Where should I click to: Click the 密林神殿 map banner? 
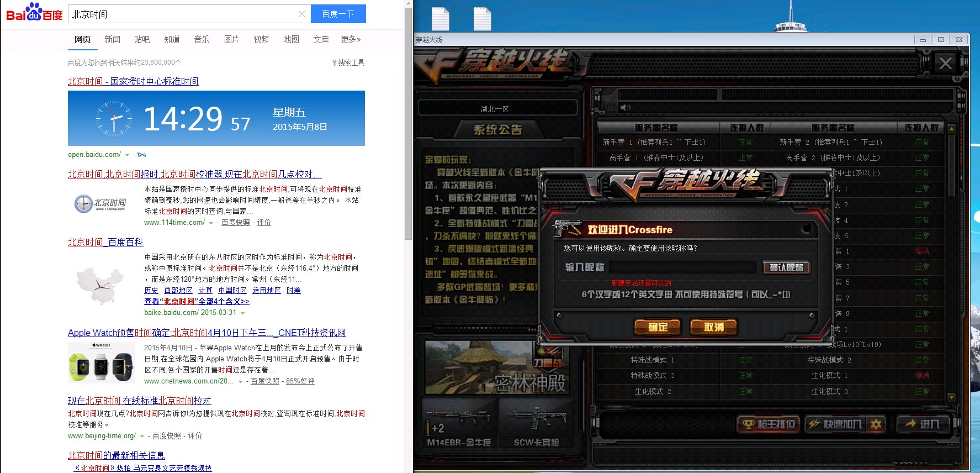(x=497, y=367)
